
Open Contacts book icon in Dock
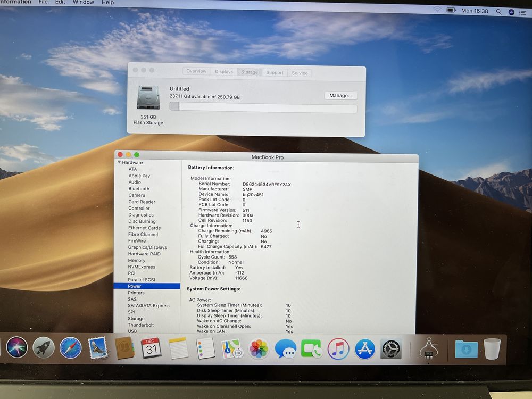click(124, 348)
